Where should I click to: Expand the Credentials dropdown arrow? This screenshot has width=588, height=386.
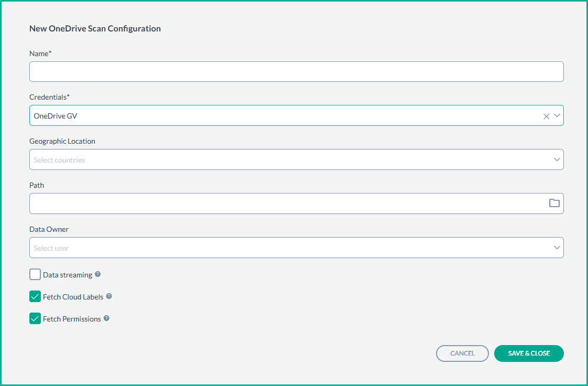(x=557, y=116)
